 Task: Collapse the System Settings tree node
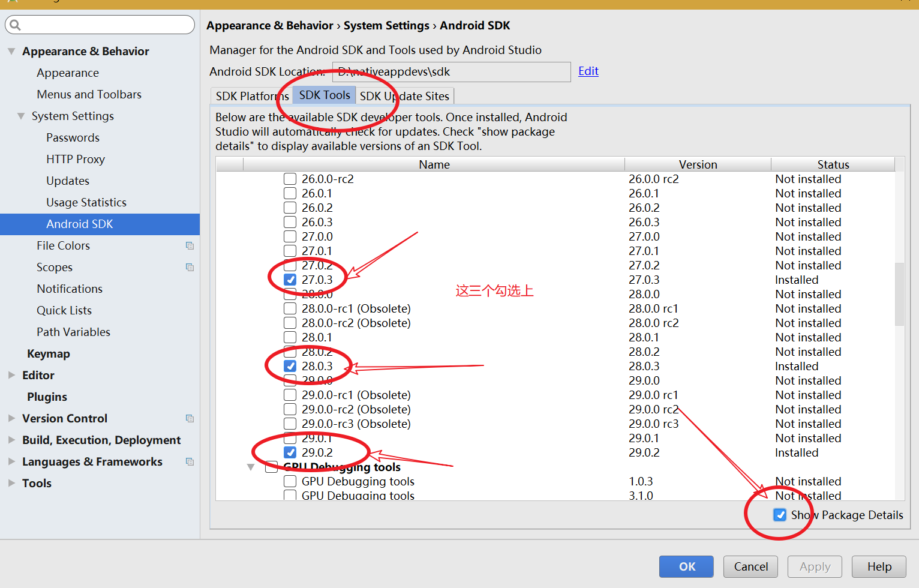tap(21, 116)
